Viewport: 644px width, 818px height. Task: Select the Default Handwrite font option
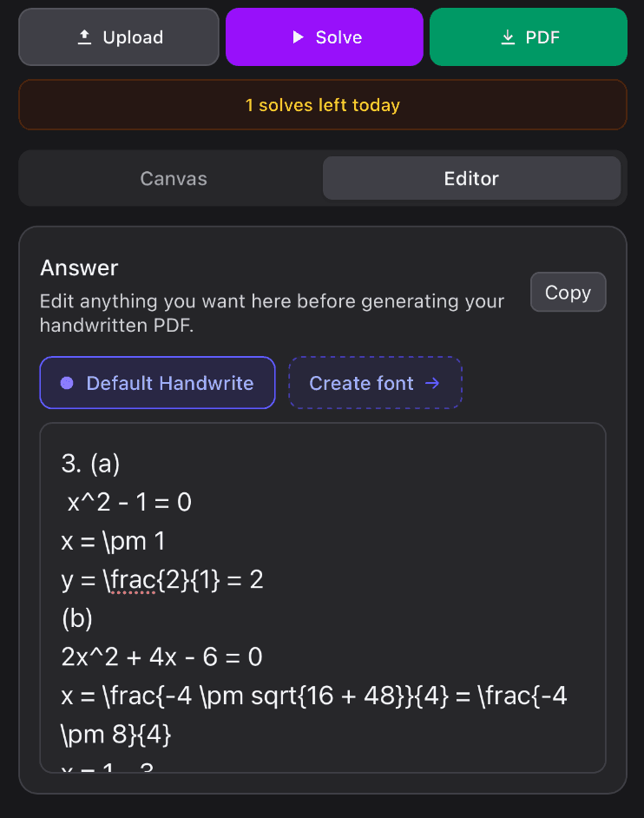[157, 383]
